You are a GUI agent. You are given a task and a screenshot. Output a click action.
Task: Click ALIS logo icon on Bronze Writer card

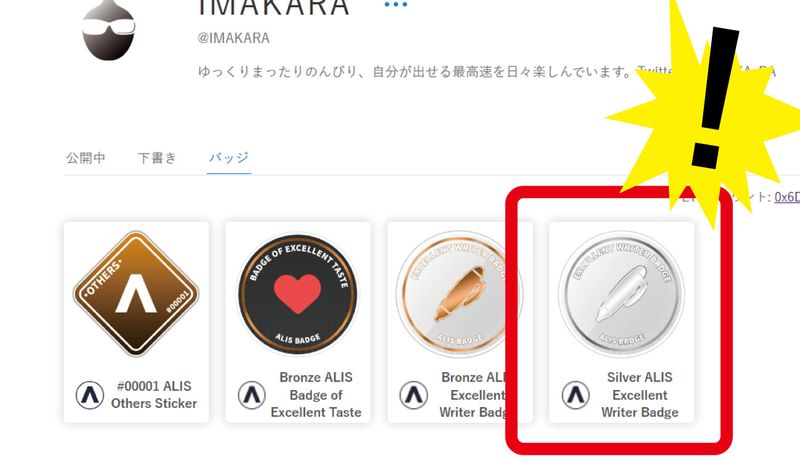click(x=413, y=395)
